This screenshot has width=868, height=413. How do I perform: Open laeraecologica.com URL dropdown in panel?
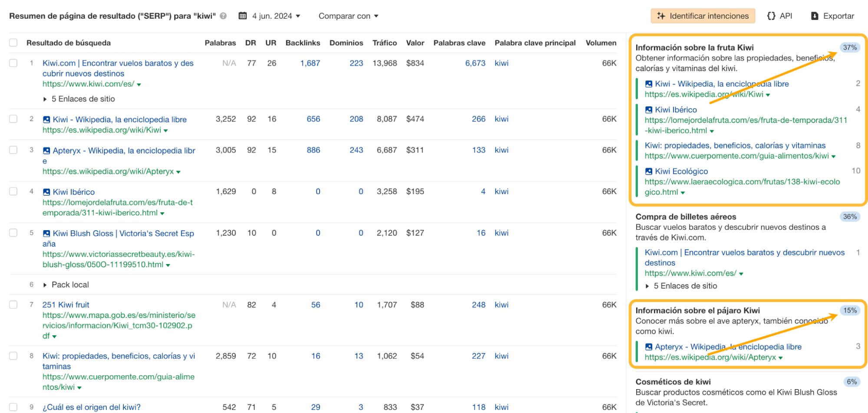[683, 193]
